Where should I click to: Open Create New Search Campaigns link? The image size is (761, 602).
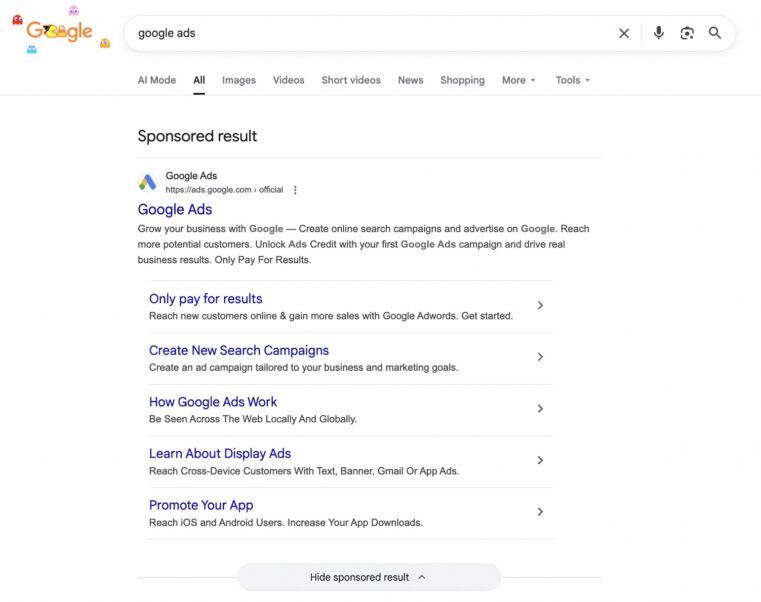click(x=238, y=351)
